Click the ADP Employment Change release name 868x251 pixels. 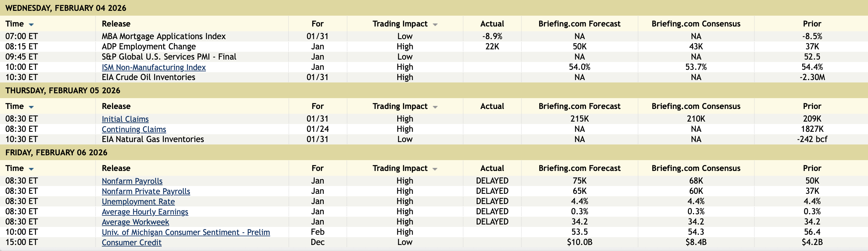pos(148,47)
